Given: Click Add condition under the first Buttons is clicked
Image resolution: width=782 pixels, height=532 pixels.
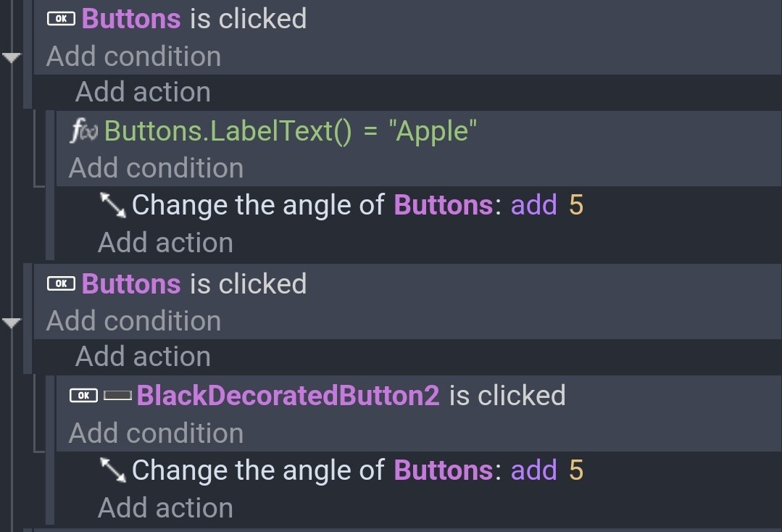Looking at the screenshot, I should (x=133, y=57).
